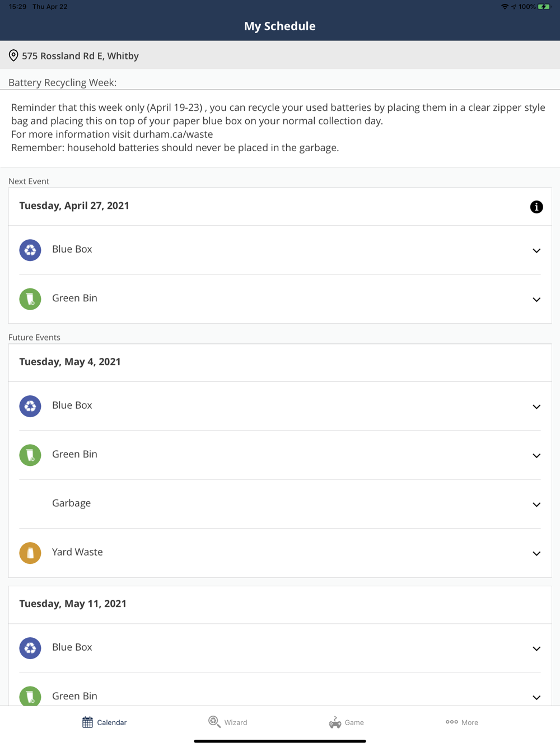The image size is (560, 747).
Task: Expand Blue Box chevron for May 11
Action: (x=536, y=648)
